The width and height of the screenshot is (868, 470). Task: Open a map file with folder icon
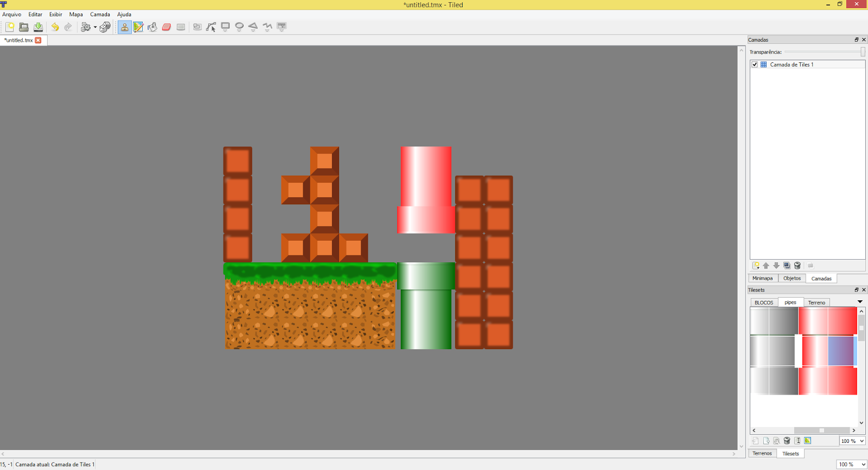click(24, 27)
